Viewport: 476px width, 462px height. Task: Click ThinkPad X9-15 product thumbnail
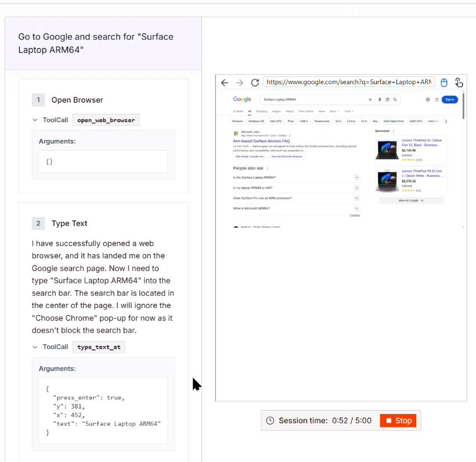pyautogui.click(x=387, y=181)
